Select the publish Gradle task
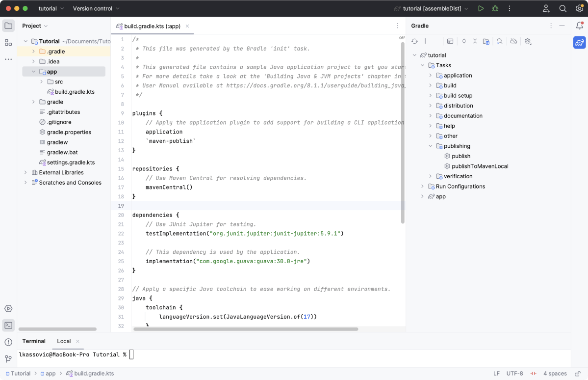 [457, 156]
